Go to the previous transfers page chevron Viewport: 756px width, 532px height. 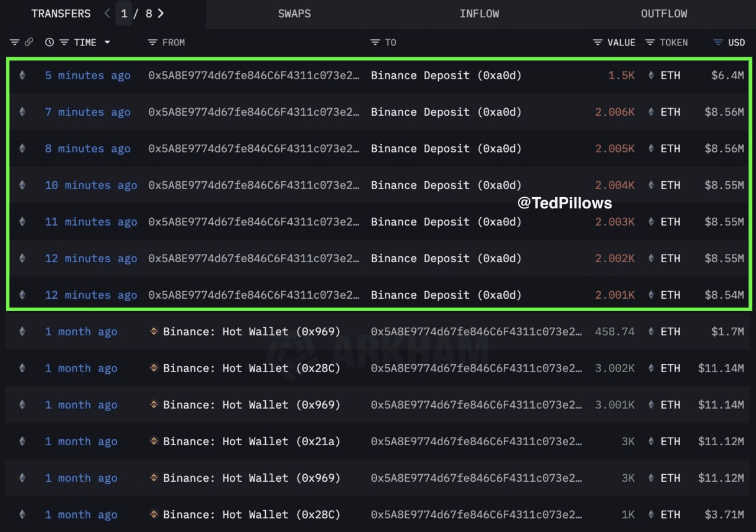tap(107, 13)
